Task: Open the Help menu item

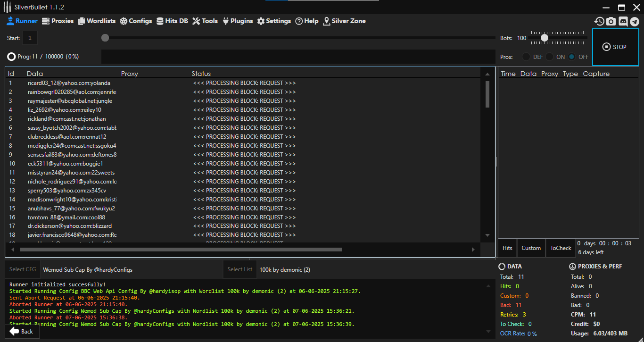Action: click(306, 21)
